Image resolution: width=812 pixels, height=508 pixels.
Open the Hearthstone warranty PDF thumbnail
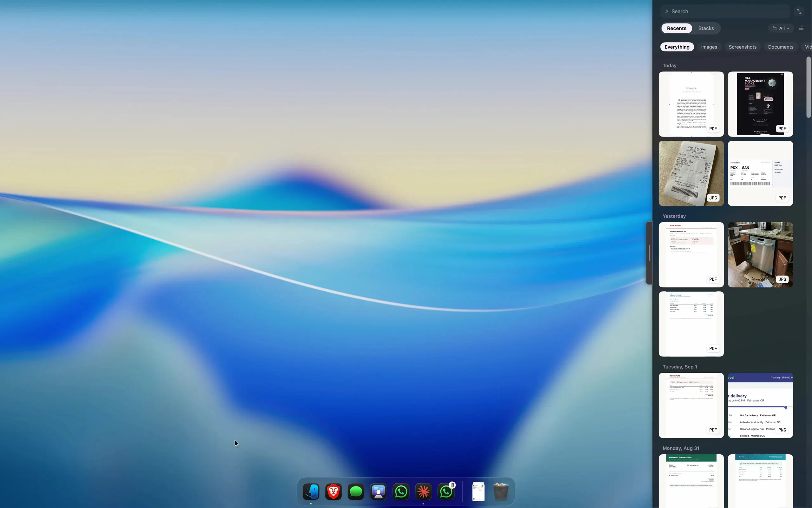tap(691, 255)
